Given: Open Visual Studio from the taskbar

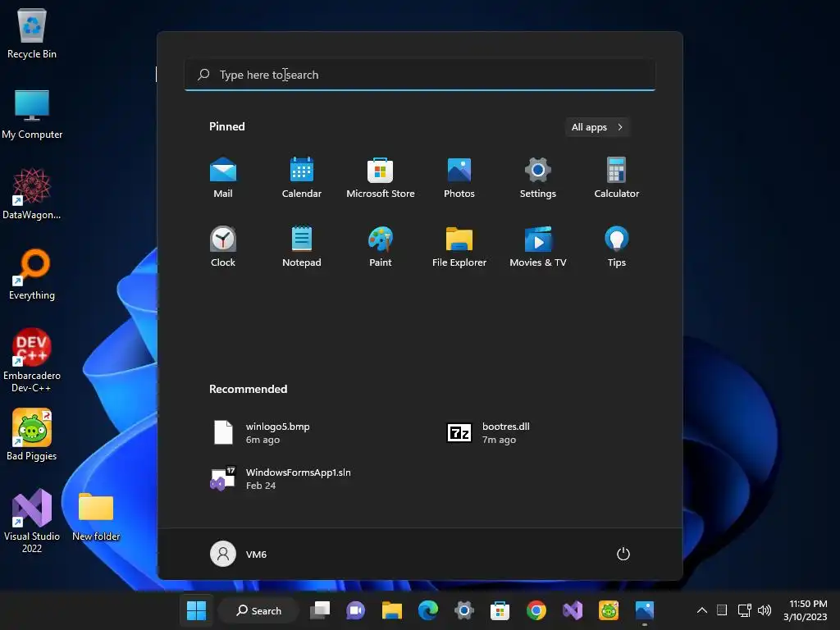Looking at the screenshot, I should [572, 610].
